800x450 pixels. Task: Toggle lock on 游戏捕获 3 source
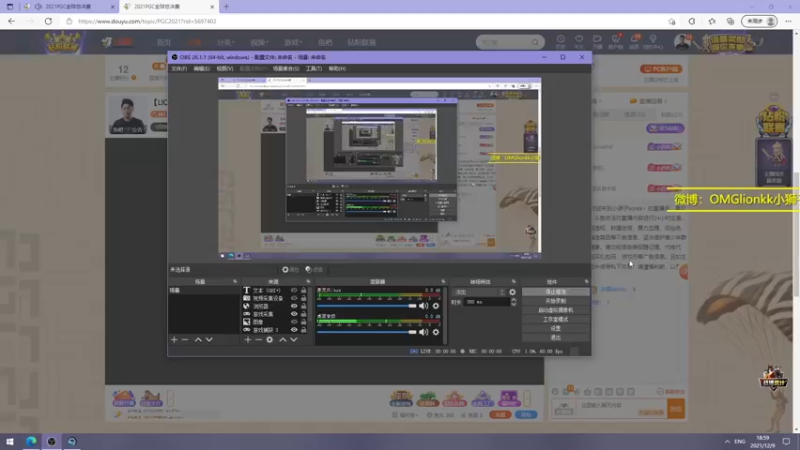coord(304,330)
